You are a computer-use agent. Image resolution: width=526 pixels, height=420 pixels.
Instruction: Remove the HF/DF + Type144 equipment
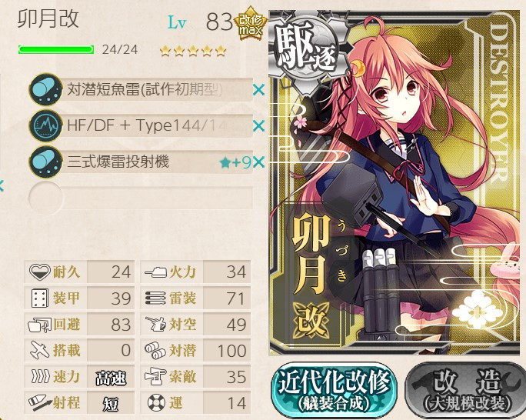pyautogui.click(x=258, y=126)
